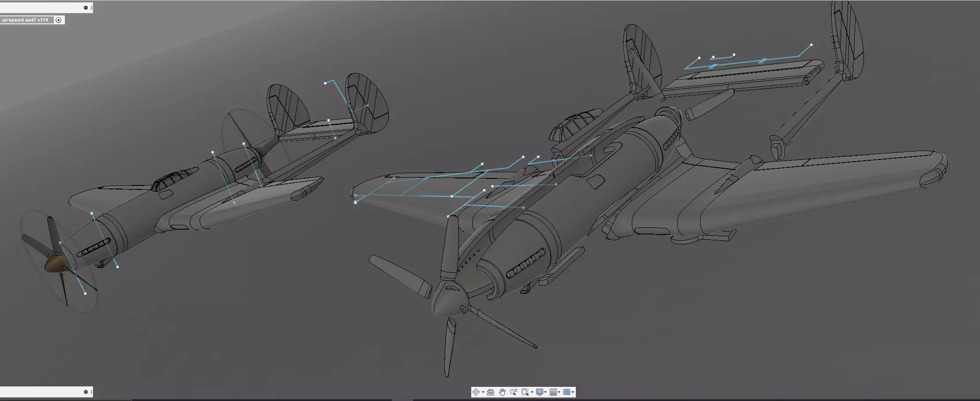The image size is (980, 401).
Task: Select the Zoom Window magnifier tool
Action: pos(525,392)
